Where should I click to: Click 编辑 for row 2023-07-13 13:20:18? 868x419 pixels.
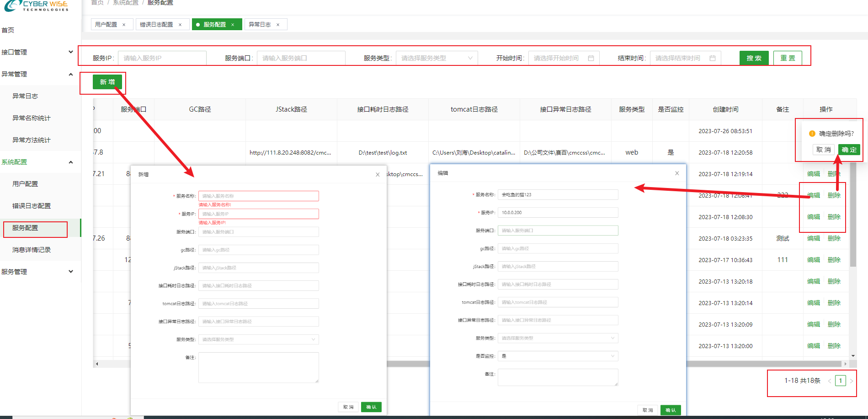click(814, 281)
